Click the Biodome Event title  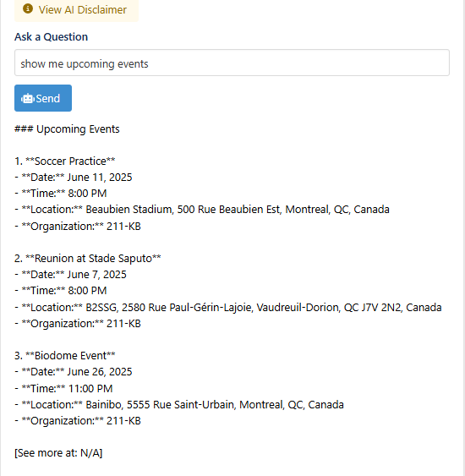click(65, 355)
